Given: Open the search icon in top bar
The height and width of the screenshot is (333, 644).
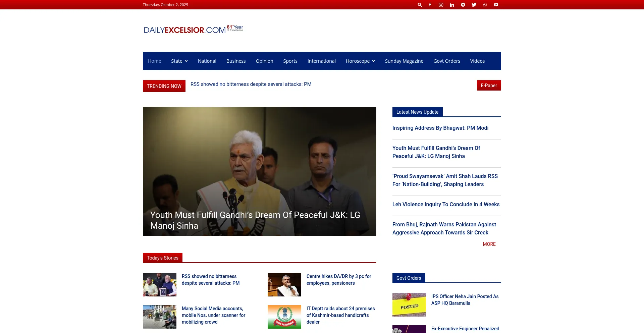Looking at the screenshot, I should [420, 5].
